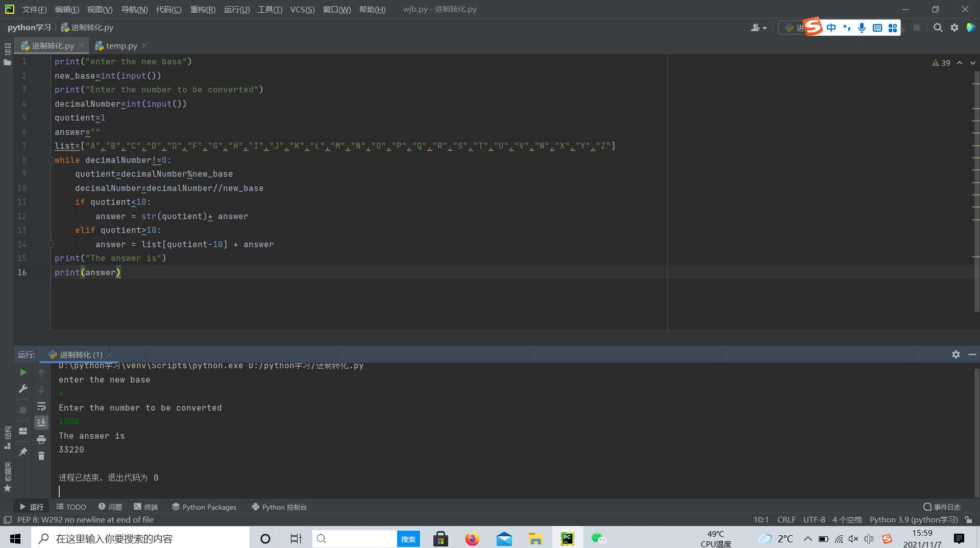Click the print icon in run toolbar

click(x=41, y=439)
